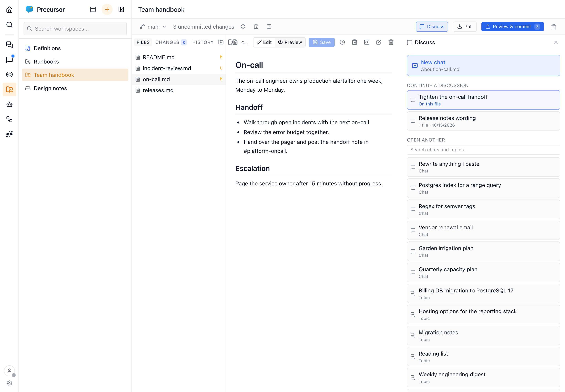Focus the Search chats and topics field

(483, 150)
